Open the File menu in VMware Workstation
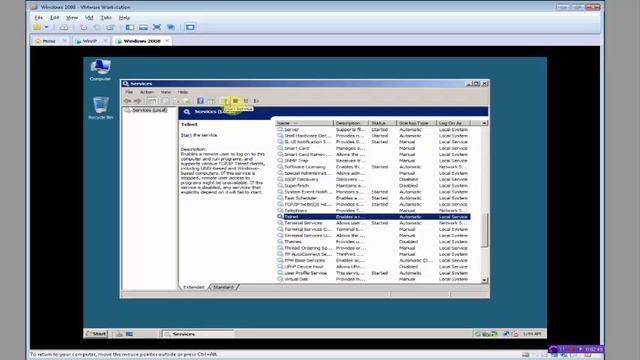Viewport: 640px width, 360px height. tap(38, 18)
